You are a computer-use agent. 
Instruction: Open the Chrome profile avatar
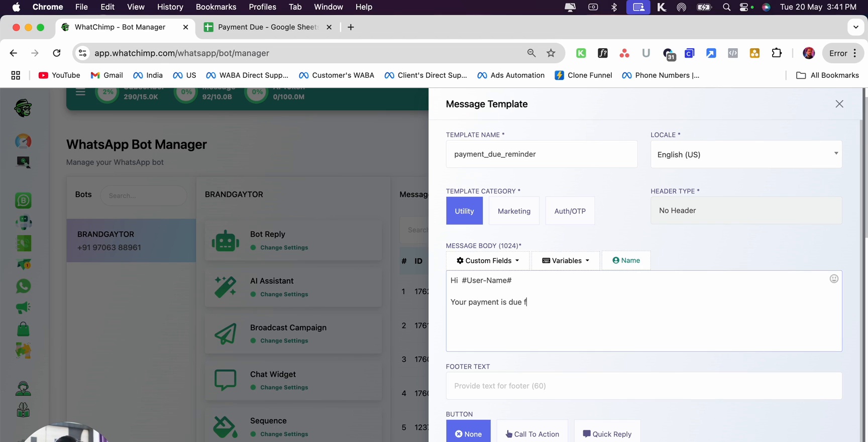pyautogui.click(x=809, y=53)
